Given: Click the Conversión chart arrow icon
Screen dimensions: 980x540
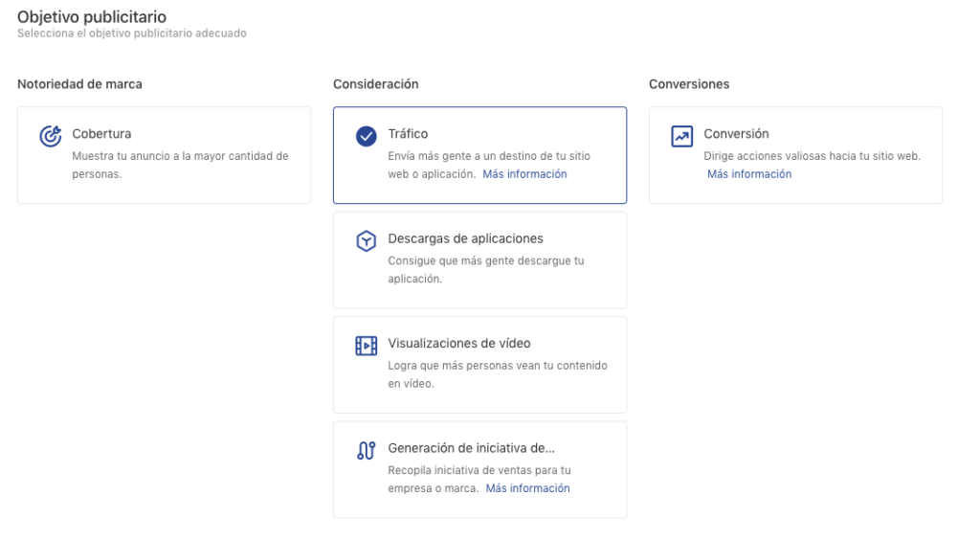Looking at the screenshot, I should (681, 136).
